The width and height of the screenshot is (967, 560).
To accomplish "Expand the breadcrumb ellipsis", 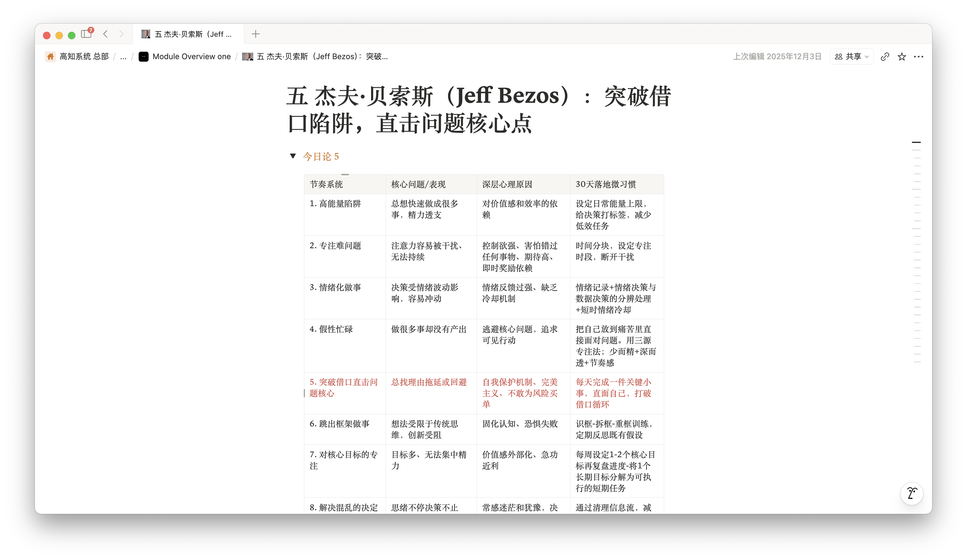I will pos(123,56).
